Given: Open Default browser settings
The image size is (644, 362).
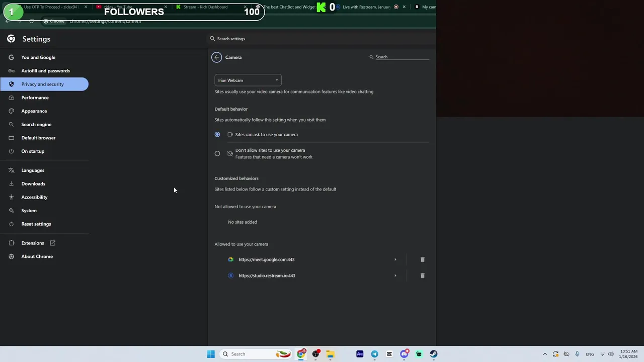Looking at the screenshot, I should pos(38,138).
